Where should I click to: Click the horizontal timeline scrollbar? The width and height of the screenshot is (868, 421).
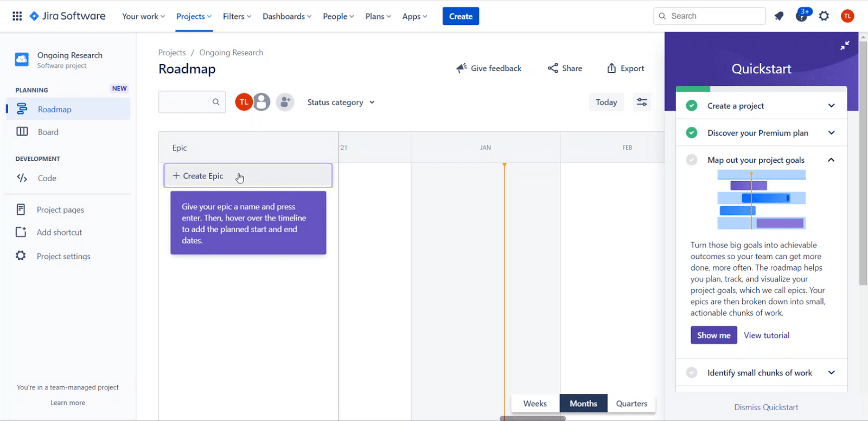point(533,418)
